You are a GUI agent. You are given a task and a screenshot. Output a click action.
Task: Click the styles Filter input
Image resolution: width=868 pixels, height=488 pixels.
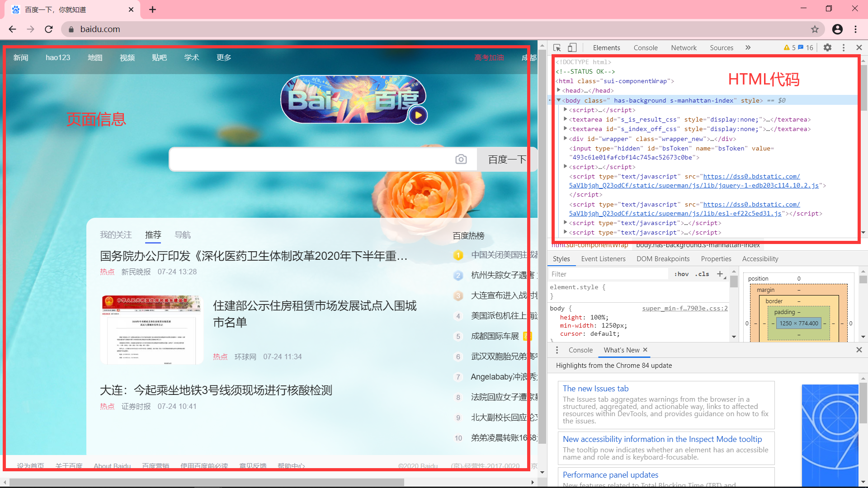coord(608,274)
